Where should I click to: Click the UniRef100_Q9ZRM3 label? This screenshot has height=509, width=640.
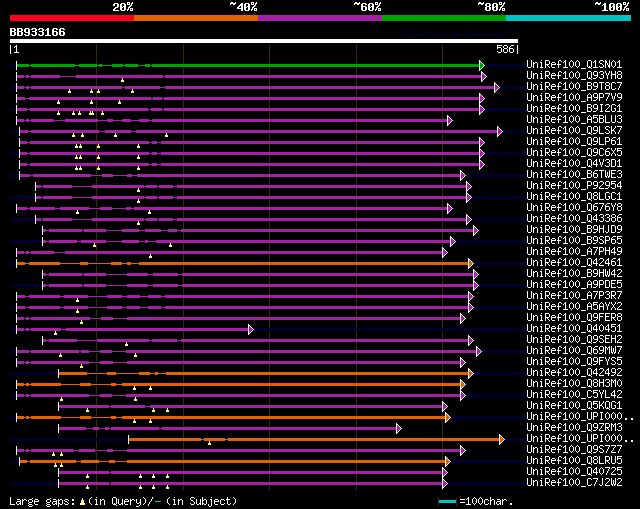pyautogui.click(x=574, y=428)
